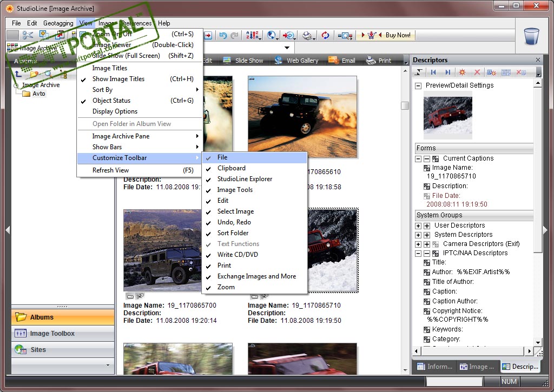Click the Web Gallery globe icon
This screenshot has height=392, width=554.
pos(278,61)
